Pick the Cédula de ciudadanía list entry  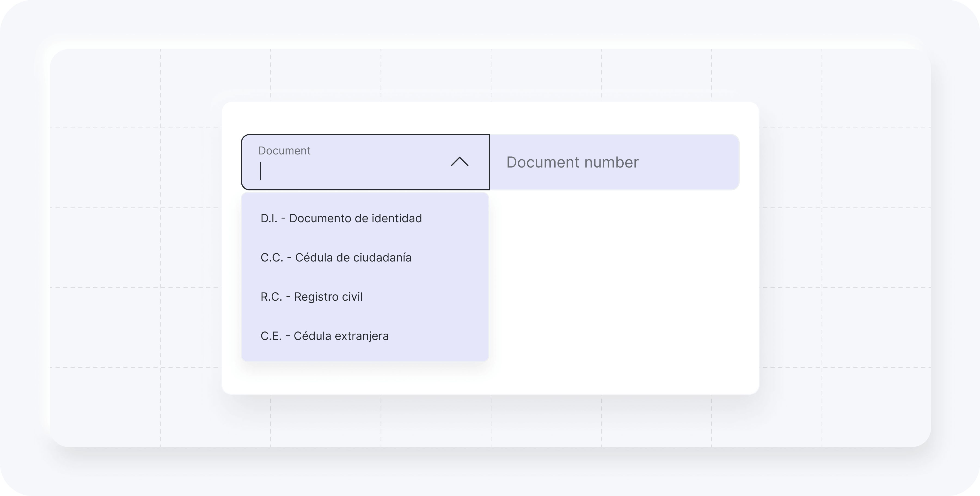point(353,258)
